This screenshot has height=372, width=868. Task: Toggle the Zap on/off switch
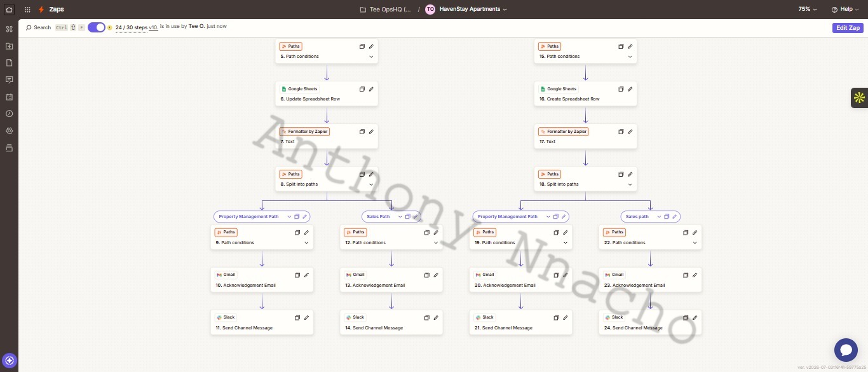pos(97,27)
